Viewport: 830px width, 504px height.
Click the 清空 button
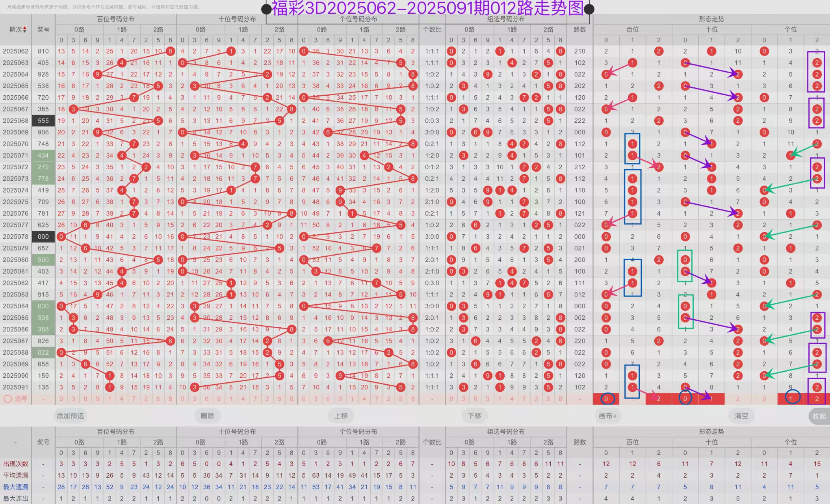point(741,415)
